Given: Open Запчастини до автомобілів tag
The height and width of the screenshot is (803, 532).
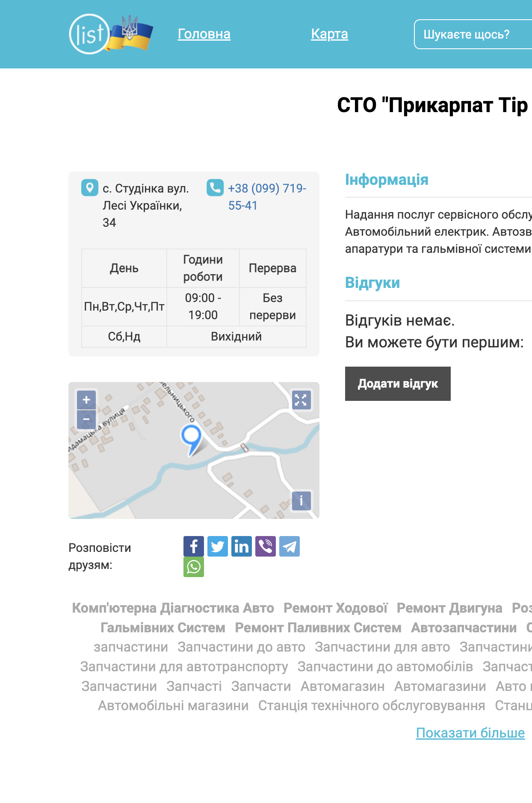Looking at the screenshot, I should pos(385,667).
